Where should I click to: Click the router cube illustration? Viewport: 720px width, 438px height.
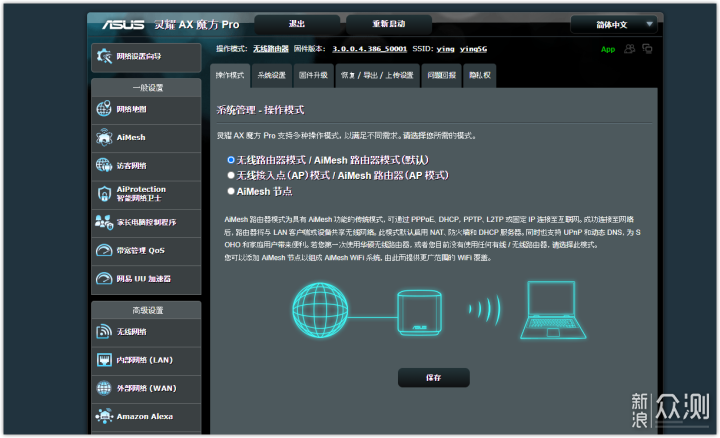(419, 313)
